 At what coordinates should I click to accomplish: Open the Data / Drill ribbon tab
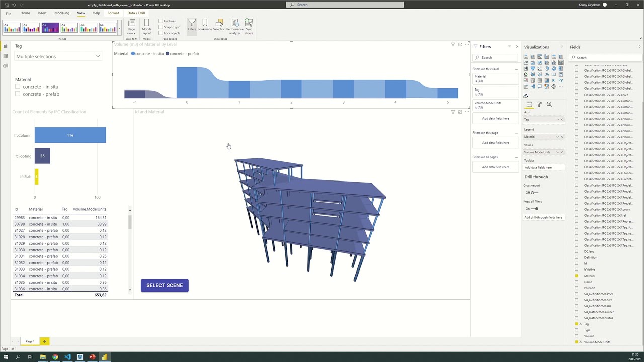136,13
